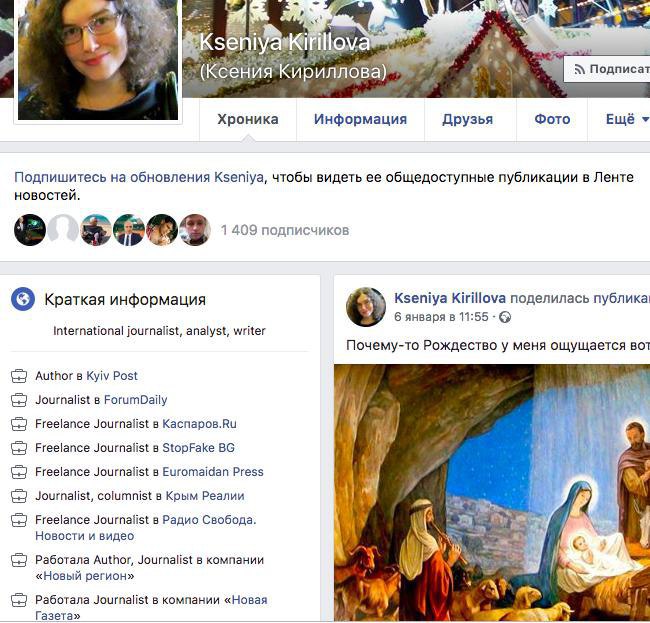Click the RSS icon on Подписаться button
The height and width of the screenshot is (623, 650).
point(579,69)
